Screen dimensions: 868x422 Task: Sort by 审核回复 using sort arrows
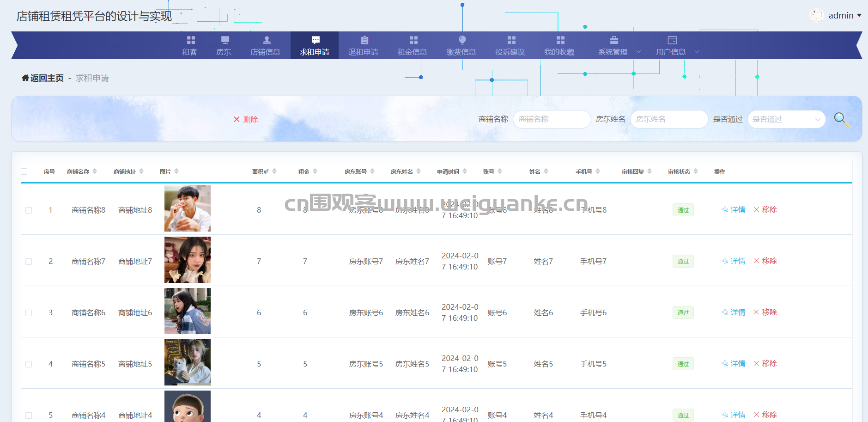tap(649, 171)
